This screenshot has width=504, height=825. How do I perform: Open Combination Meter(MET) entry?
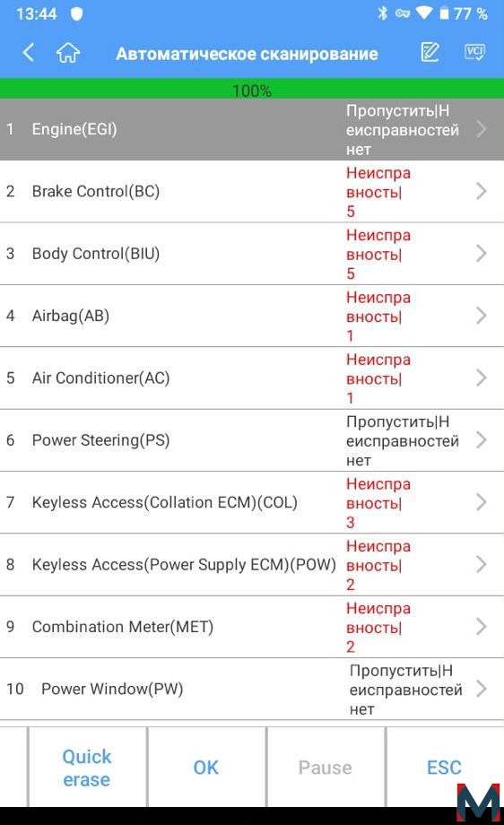click(x=252, y=627)
